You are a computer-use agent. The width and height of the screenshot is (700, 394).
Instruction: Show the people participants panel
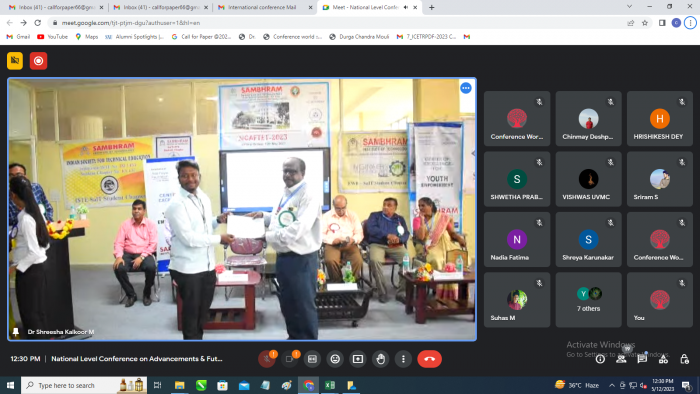(x=621, y=359)
